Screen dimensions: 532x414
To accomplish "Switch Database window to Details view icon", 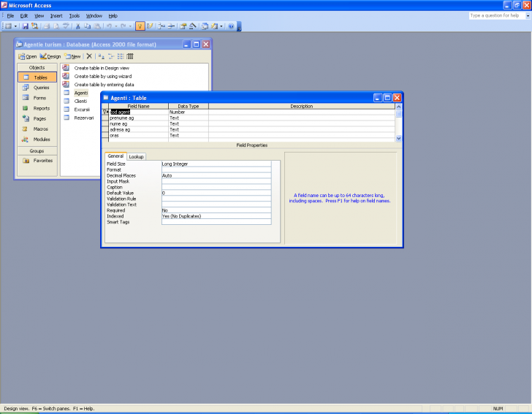I will click(x=130, y=56).
